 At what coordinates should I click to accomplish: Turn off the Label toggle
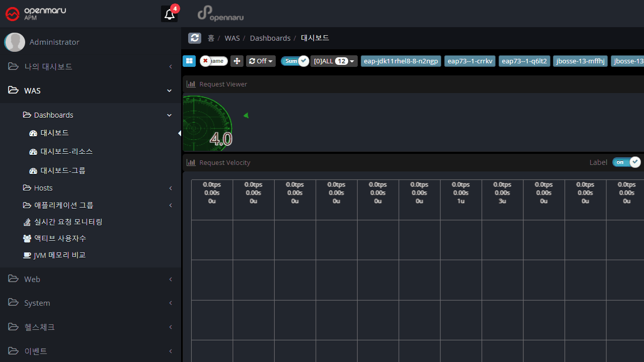click(626, 162)
